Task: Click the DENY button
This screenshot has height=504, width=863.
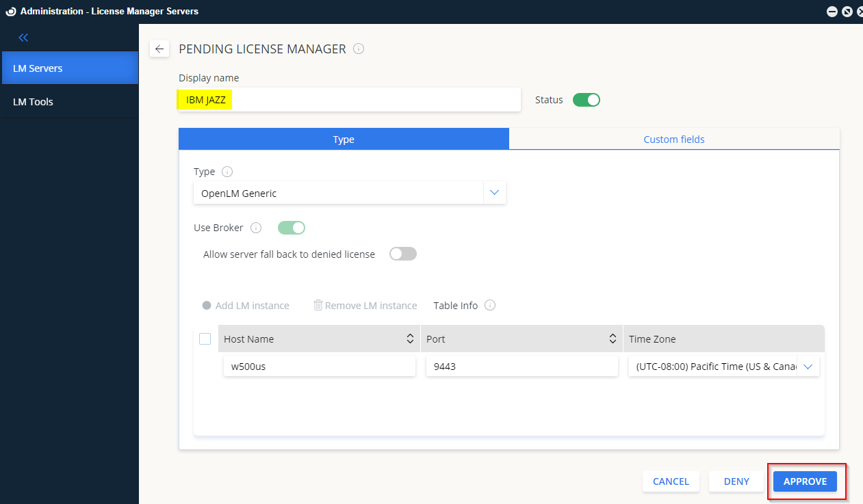Action: tap(736, 481)
